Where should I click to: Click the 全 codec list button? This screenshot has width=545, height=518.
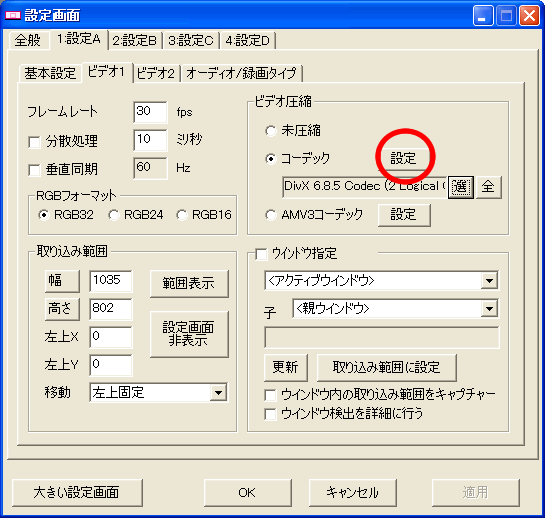coord(488,187)
